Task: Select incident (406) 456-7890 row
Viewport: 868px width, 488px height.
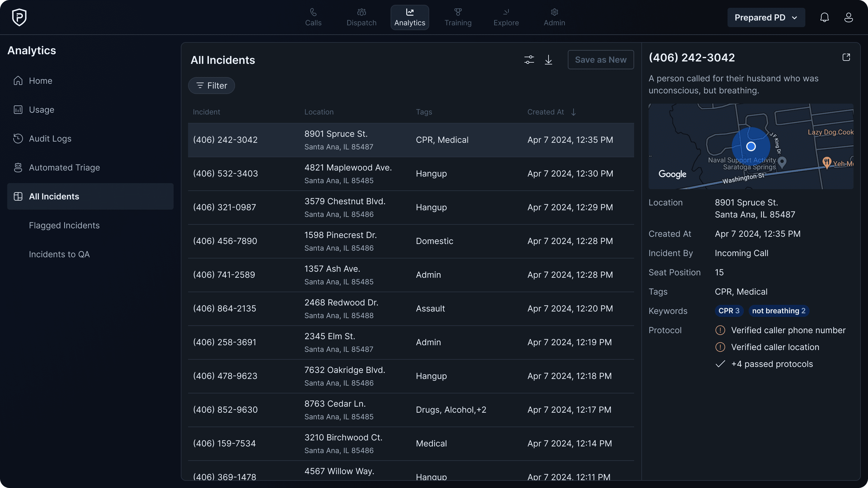Action: click(410, 241)
